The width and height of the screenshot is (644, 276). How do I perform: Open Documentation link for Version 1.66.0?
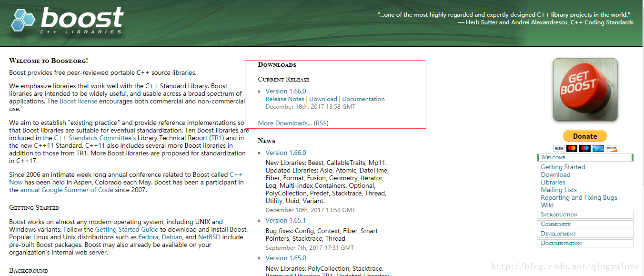[363, 99]
